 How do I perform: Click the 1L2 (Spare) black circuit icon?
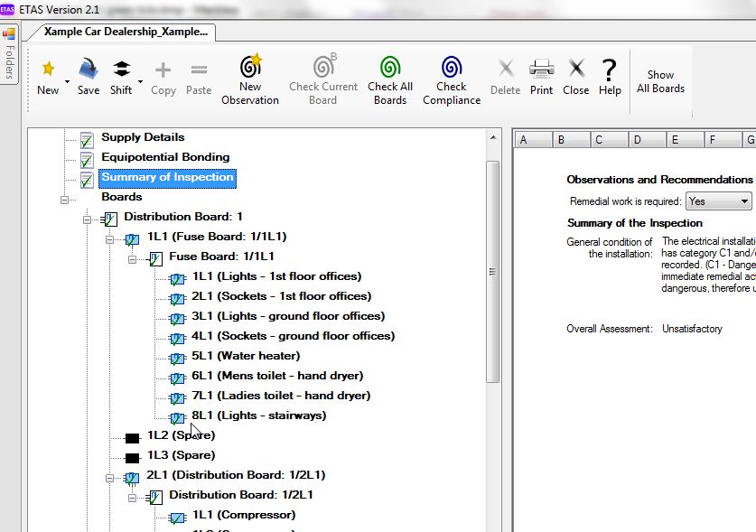(x=132, y=438)
